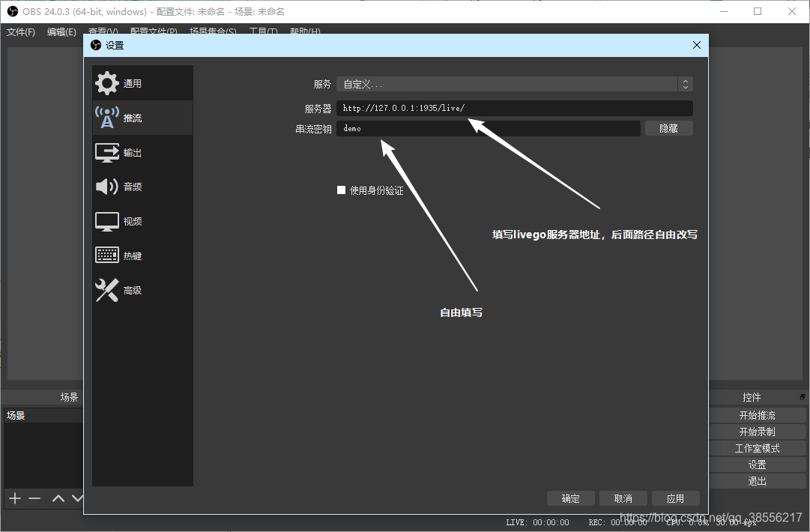Apply settings with the 应用 button
810x532 pixels.
(676, 498)
